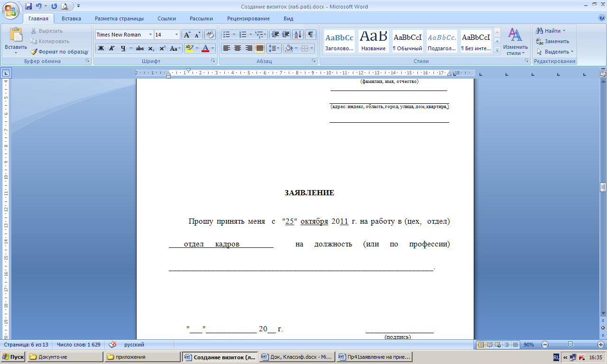607x364 pixels.
Task: Apply red font color
Action: coord(205,48)
